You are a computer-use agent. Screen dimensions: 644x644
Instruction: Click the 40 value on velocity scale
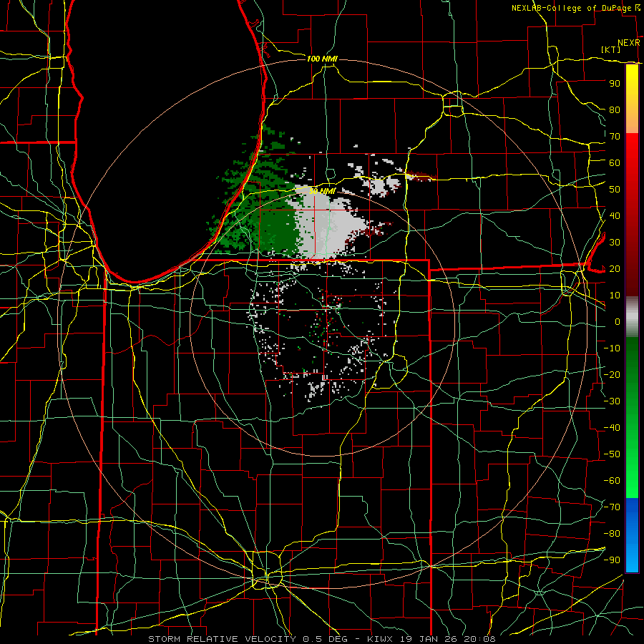(x=615, y=215)
